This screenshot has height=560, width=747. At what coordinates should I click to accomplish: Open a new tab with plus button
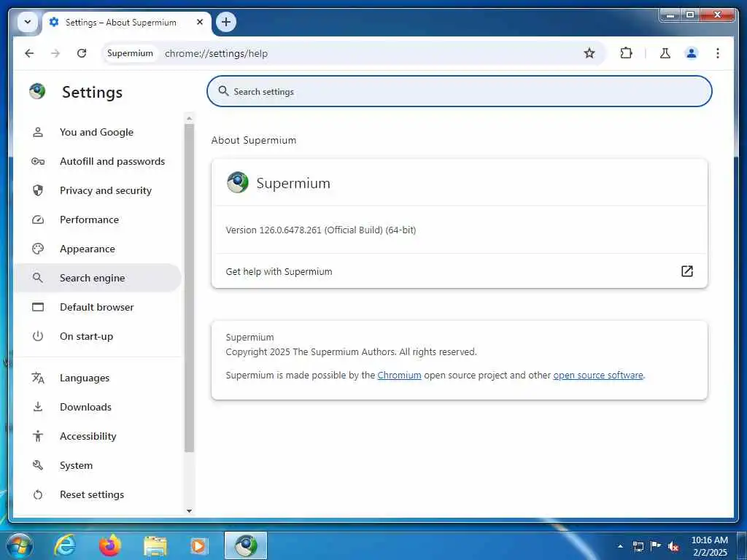(226, 22)
